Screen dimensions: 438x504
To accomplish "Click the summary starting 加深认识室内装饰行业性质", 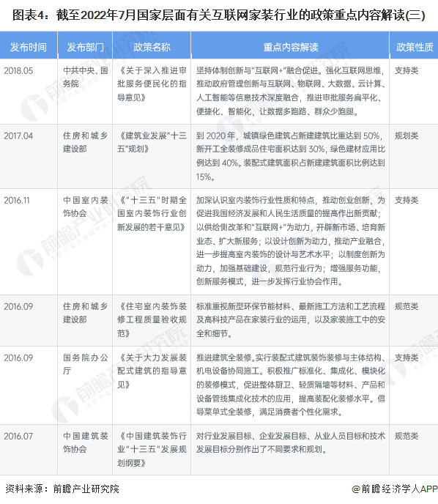I will 291,241.
